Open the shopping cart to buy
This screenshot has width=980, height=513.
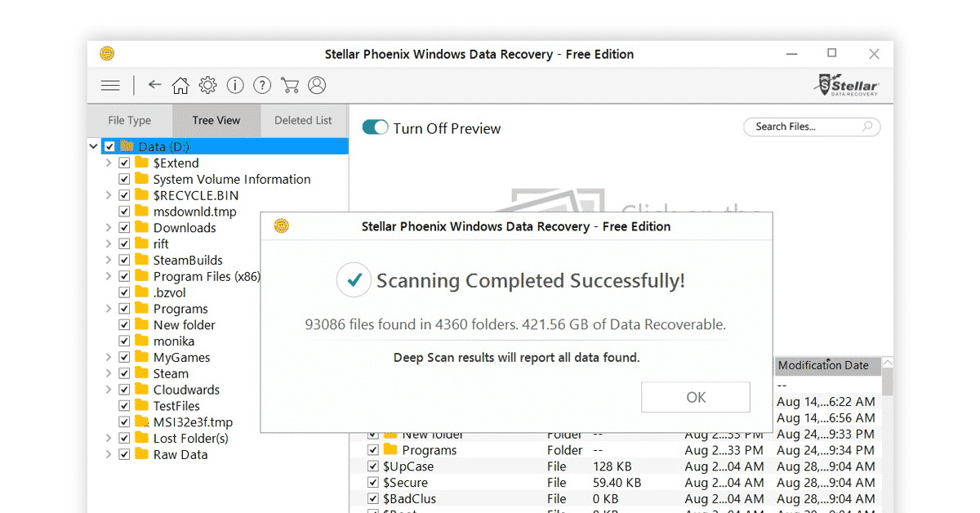coord(289,85)
